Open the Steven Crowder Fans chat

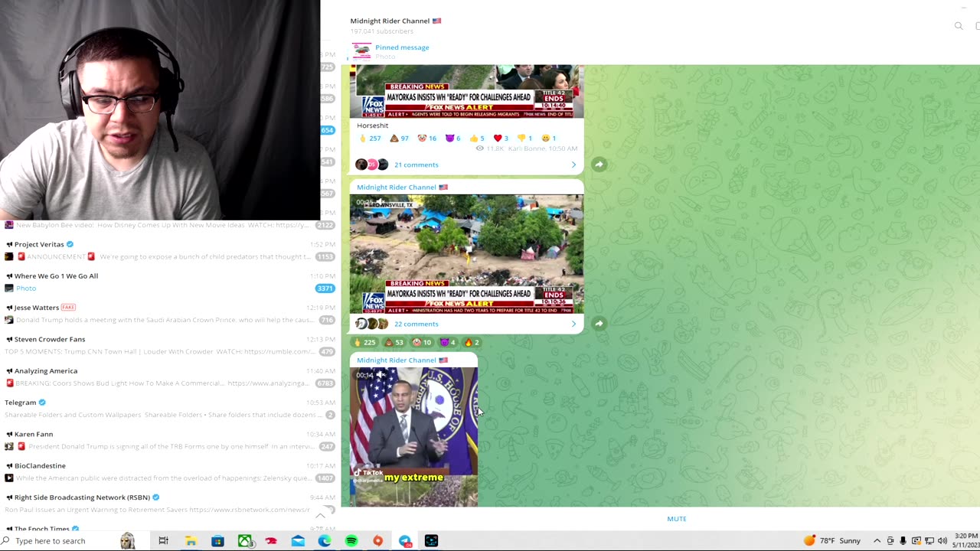pyautogui.click(x=170, y=345)
